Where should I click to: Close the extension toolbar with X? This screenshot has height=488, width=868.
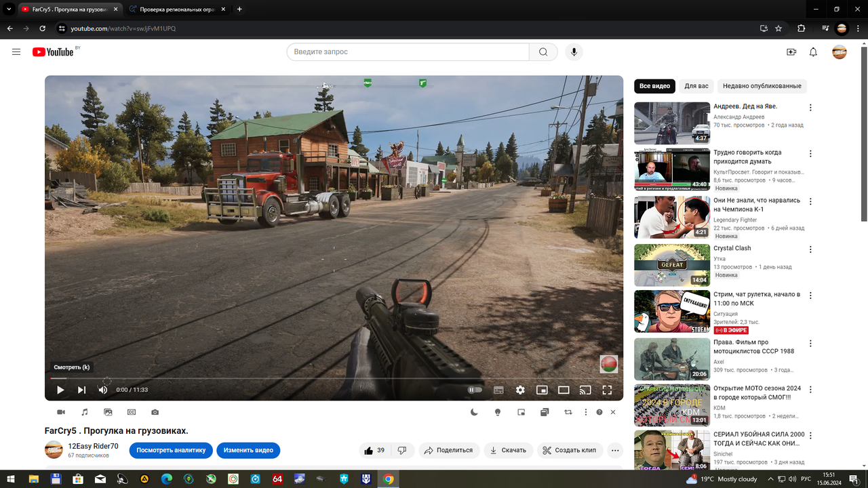tap(613, 412)
